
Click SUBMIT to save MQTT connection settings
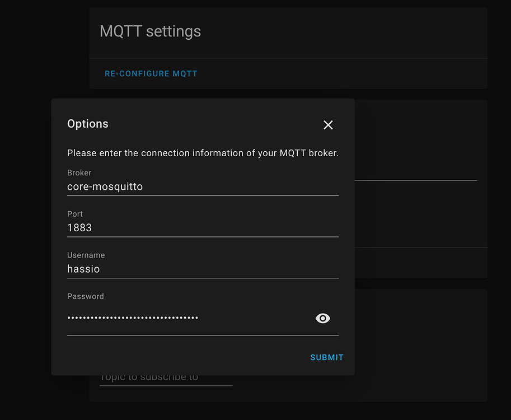326,357
